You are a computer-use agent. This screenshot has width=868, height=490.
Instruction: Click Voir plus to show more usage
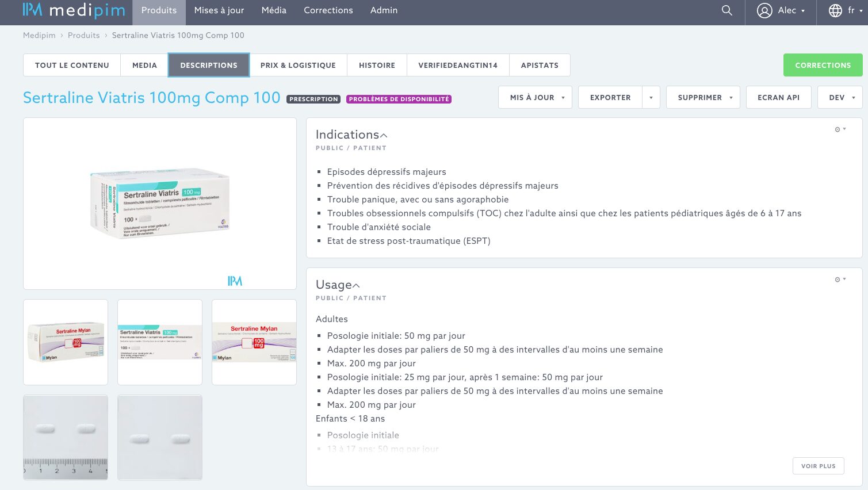coord(818,466)
